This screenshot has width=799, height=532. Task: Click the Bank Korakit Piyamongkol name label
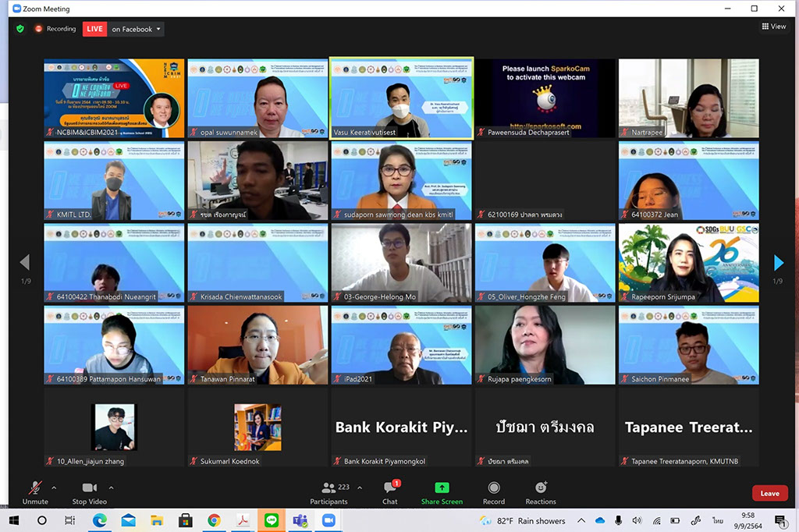tap(385, 461)
